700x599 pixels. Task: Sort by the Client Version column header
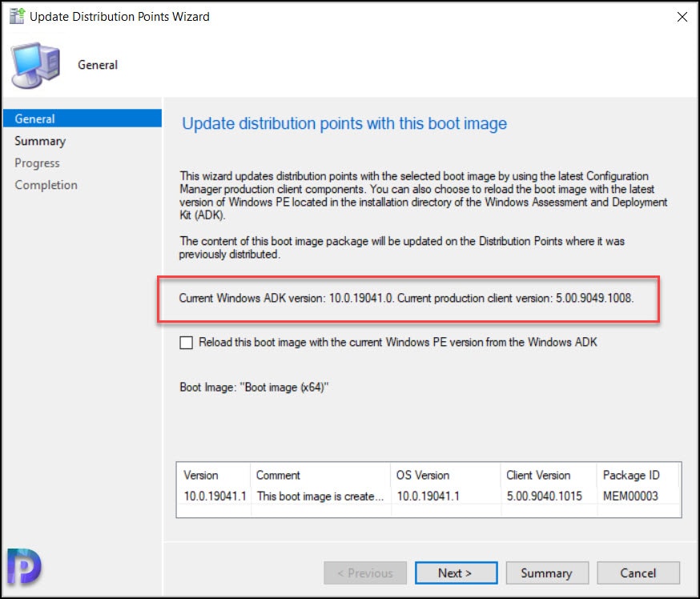click(549, 475)
